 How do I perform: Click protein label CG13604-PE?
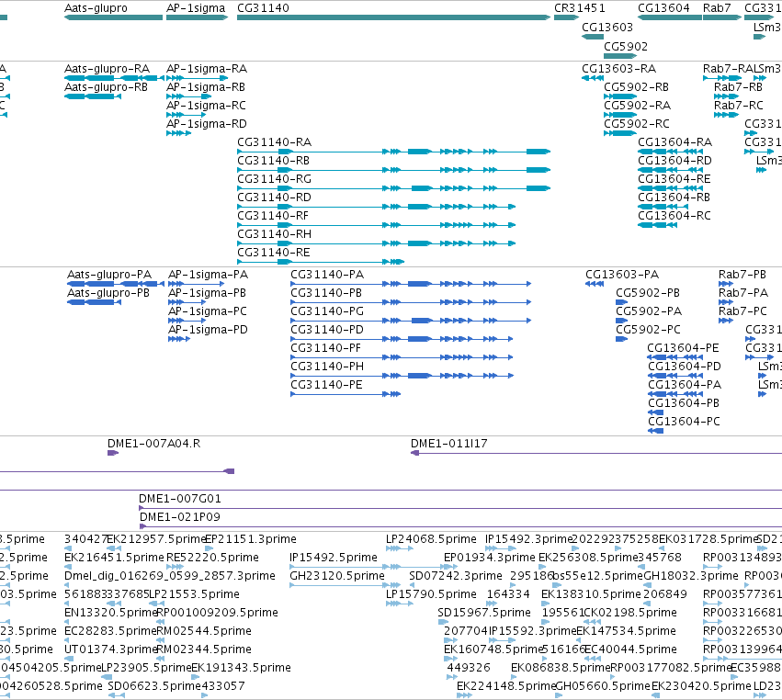coord(684,348)
